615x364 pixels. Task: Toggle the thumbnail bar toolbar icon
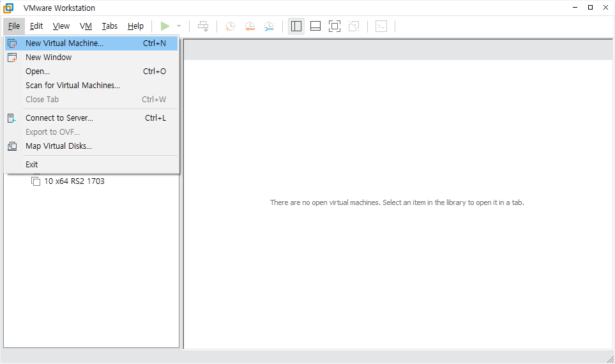pos(315,26)
